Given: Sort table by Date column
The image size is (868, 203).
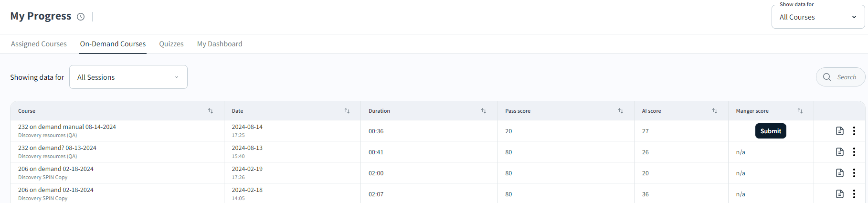Looking at the screenshot, I should tap(347, 111).
